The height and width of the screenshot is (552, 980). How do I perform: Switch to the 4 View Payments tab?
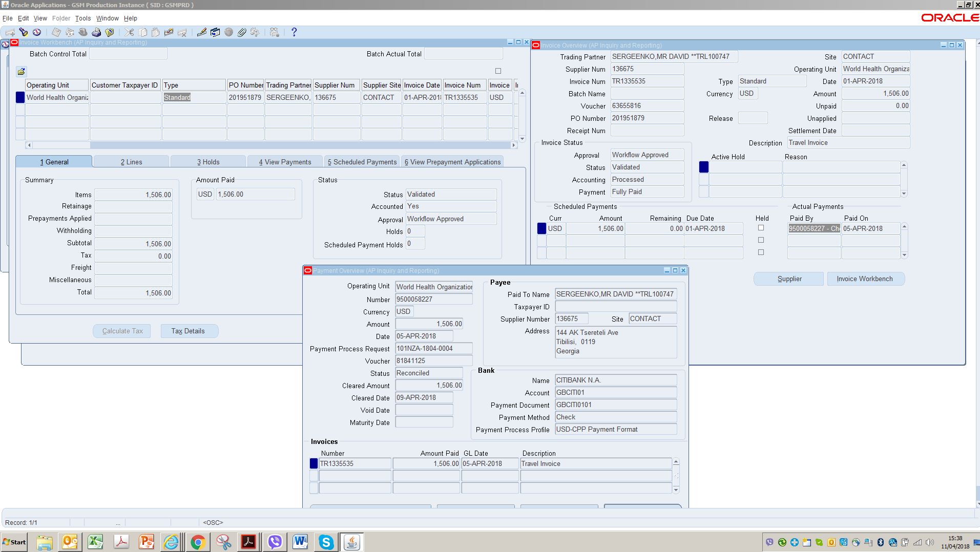tap(285, 162)
